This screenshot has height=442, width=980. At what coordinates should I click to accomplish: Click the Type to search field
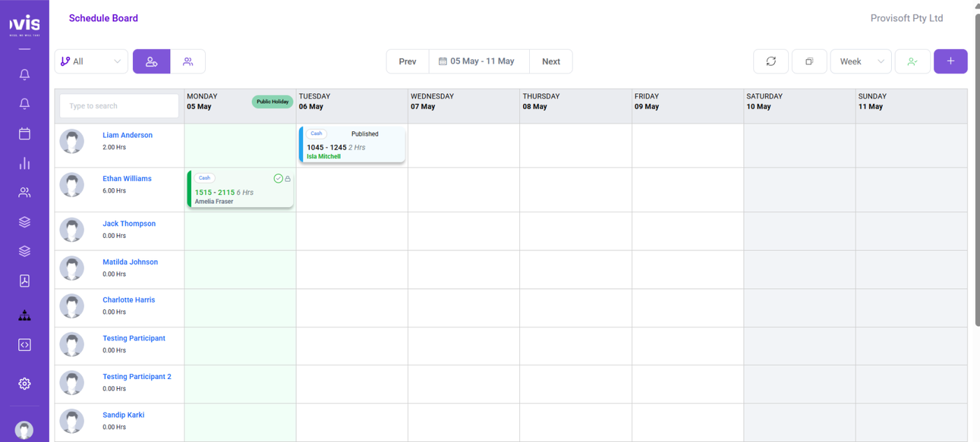(x=119, y=106)
